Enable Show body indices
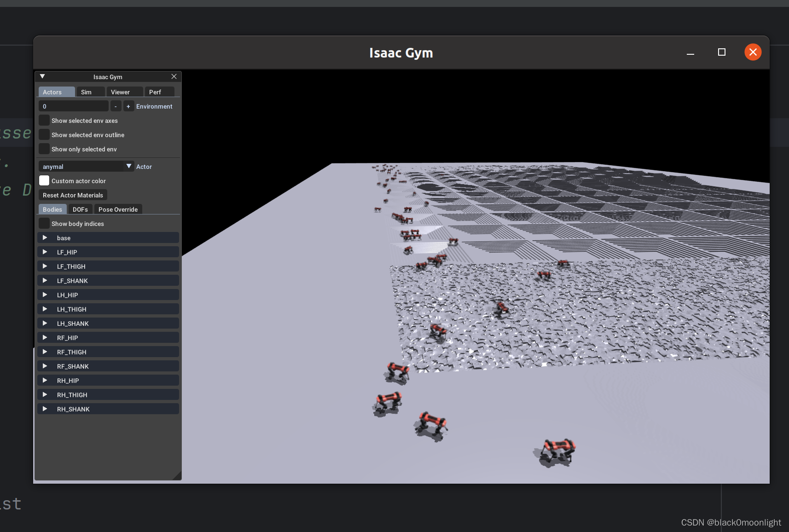Image resolution: width=789 pixels, height=532 pixels. (44, 224)
